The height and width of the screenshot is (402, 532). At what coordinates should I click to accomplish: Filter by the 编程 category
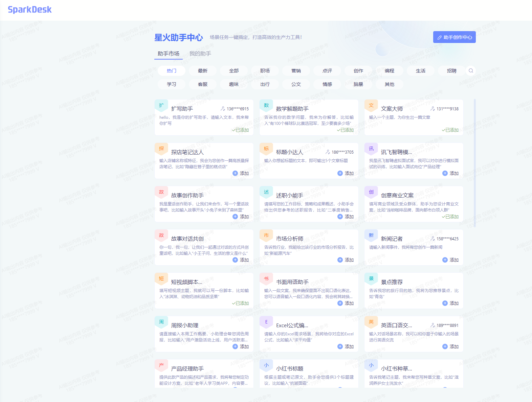coord(390,71)
